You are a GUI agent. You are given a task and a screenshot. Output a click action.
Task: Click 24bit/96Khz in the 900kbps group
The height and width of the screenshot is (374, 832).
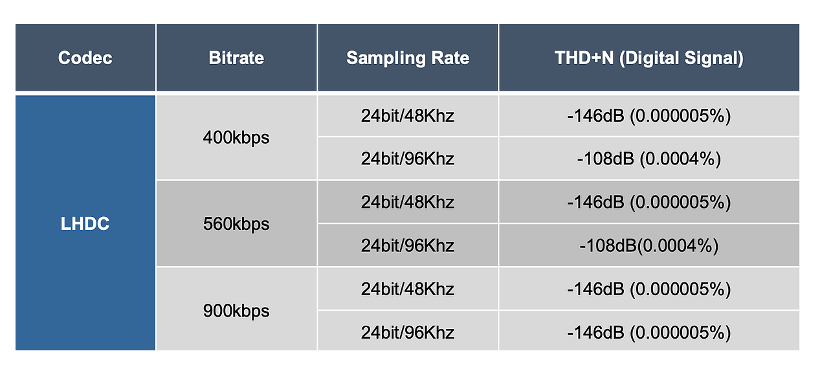[x=408, y=331]
